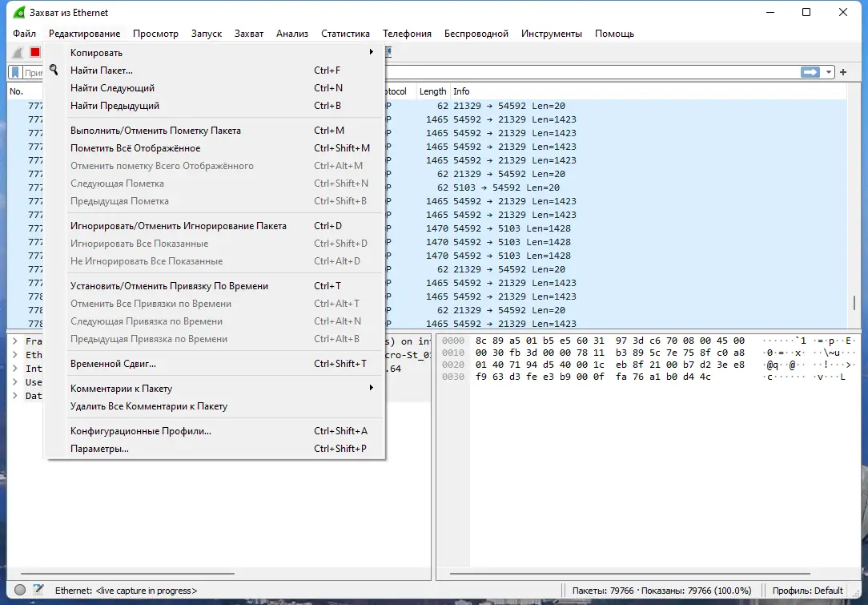The width and height of the screenshot is (868, 605).
Task: Open the Просмотр menu
Action: click(x=155, y=34)
